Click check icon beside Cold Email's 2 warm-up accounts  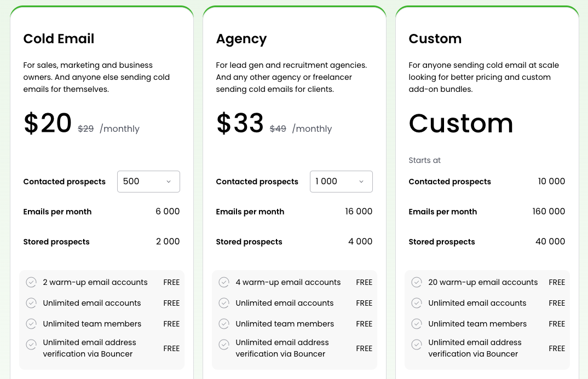click(x=31, y=282)
